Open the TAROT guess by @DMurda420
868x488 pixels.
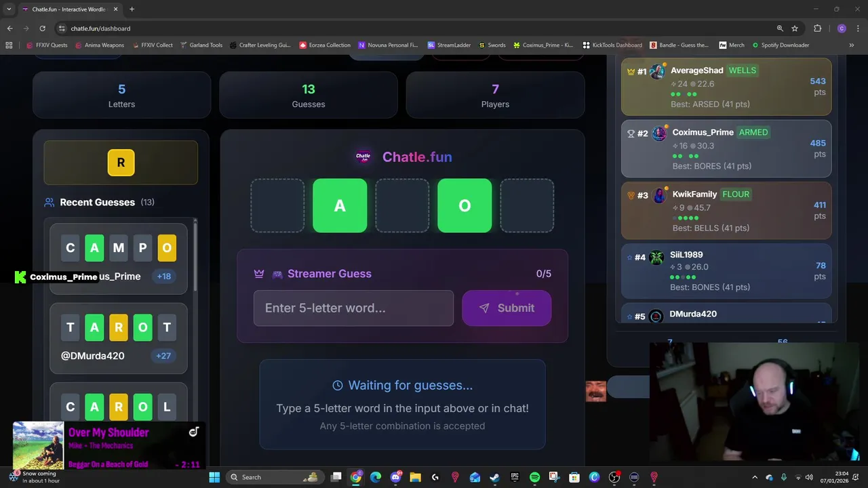click(118, 338)
